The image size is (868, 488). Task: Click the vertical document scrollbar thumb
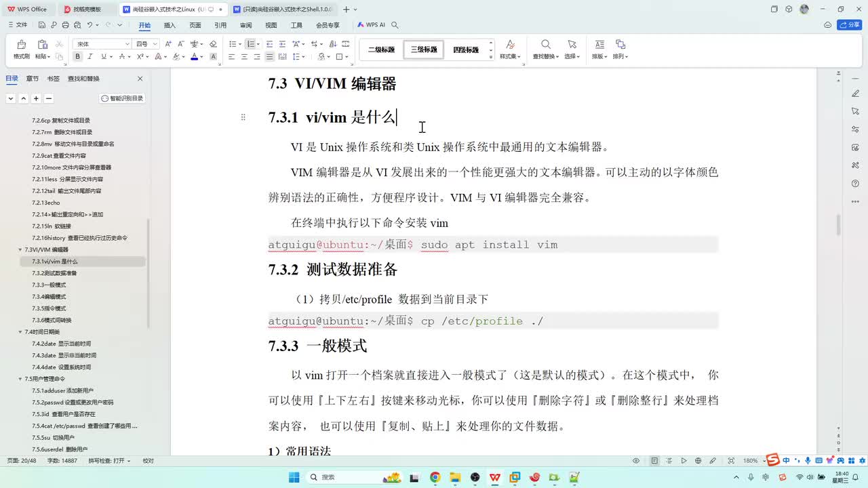tap(838, 225)
